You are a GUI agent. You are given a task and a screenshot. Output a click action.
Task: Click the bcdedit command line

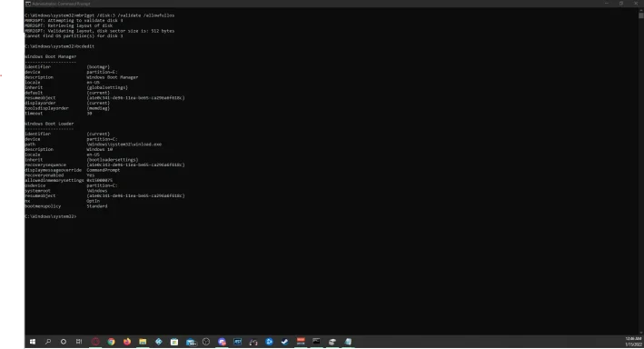point(60,46)
